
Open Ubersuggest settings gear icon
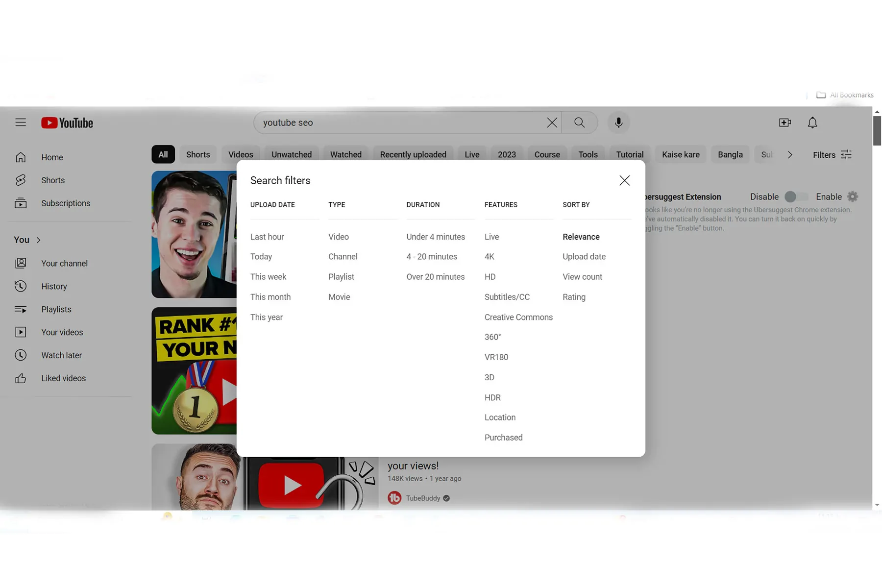[x=853, y=196]
